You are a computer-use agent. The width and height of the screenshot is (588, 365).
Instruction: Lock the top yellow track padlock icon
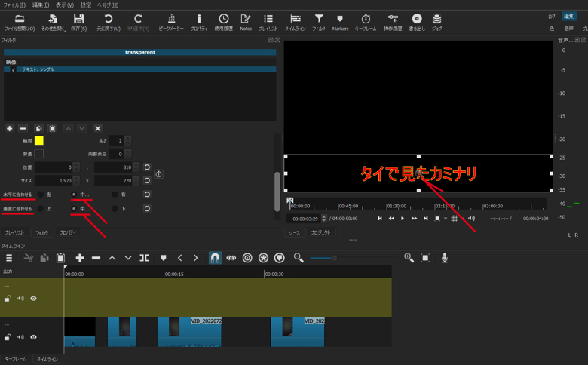click(8, 299)
